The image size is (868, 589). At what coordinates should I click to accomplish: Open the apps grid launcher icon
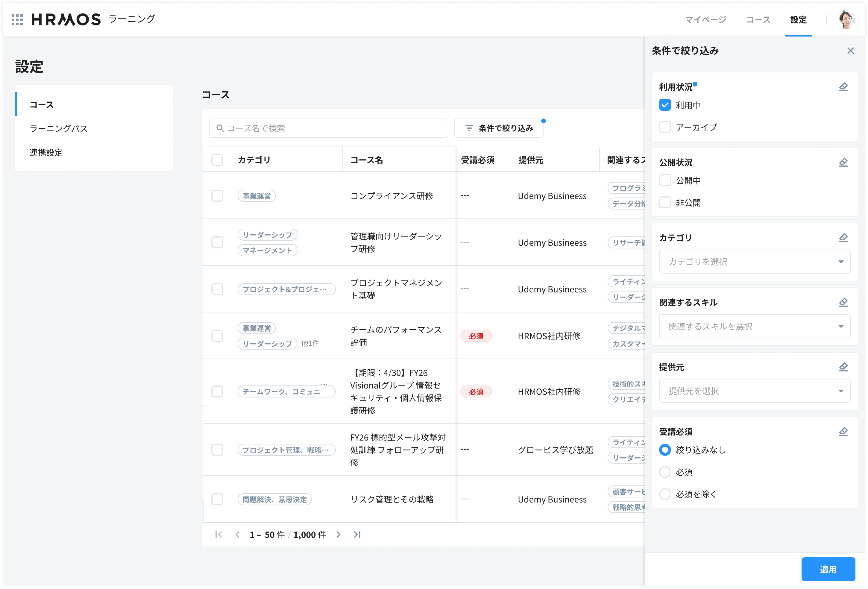(x=17, y=19)
